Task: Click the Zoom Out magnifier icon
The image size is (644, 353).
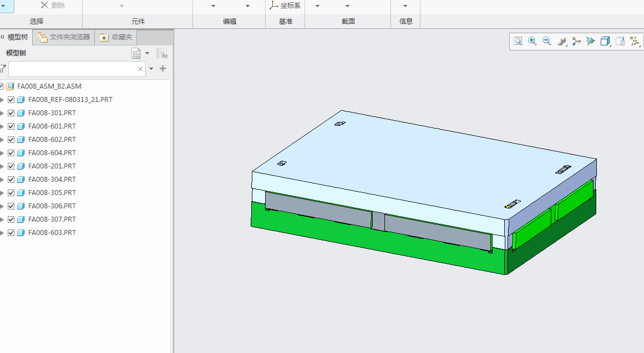Action: [547, 41]
